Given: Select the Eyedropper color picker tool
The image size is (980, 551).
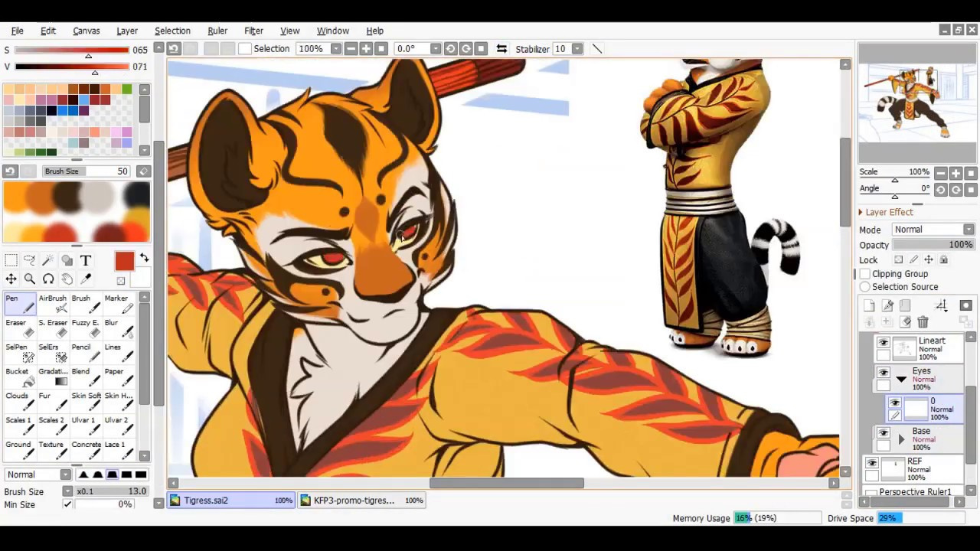Looking at the screenshot, I should coord(86,279).
